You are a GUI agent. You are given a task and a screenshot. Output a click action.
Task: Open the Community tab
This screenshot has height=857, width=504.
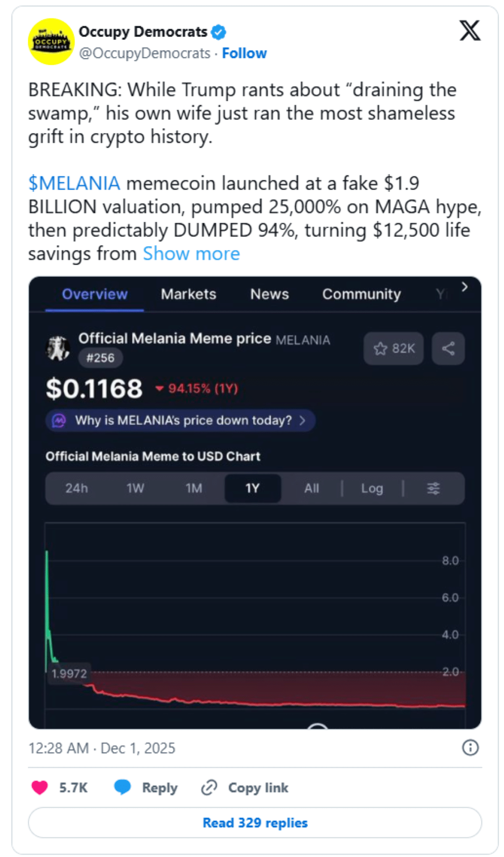point(361,294)
